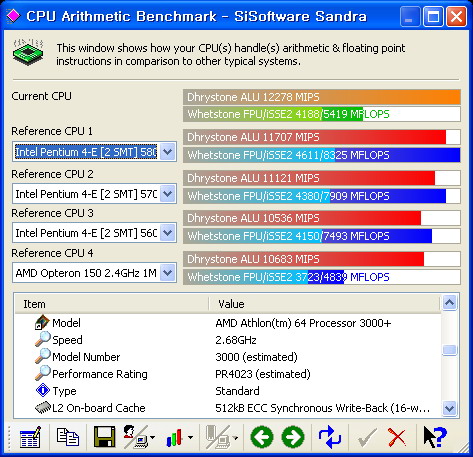The image size is (473, 457).
Task: Click the Model Number magnifier icon
Action: (43, 356)
